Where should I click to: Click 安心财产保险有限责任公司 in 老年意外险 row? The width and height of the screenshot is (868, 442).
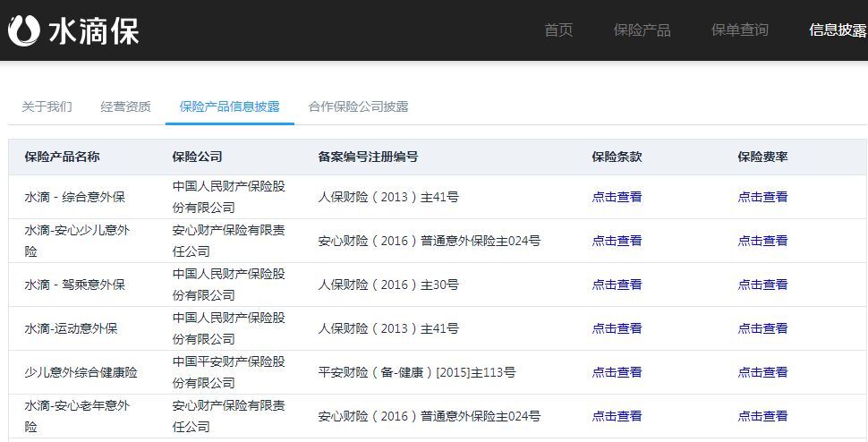[228, 416]
